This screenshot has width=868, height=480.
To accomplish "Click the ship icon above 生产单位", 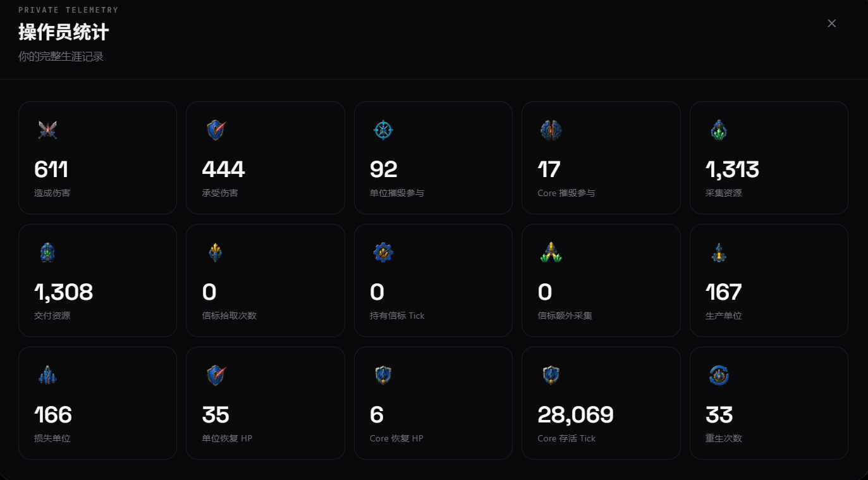I will [x=719, y=253].
